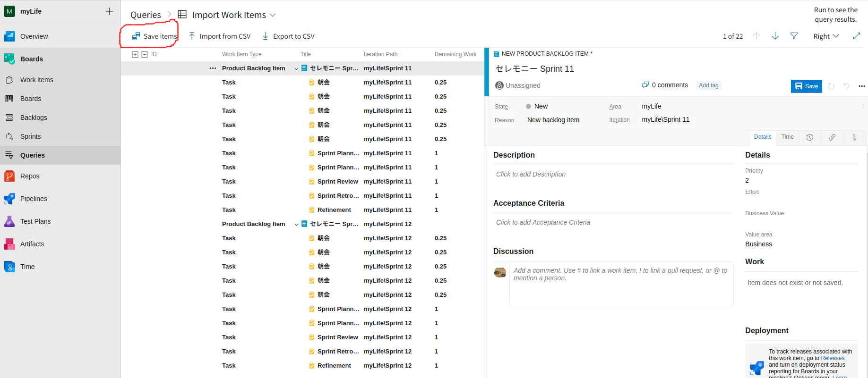Open the Overview hub in the sidebar
Image resolution: width=868 pixels, height=378 pixels.
pos(34,36)
